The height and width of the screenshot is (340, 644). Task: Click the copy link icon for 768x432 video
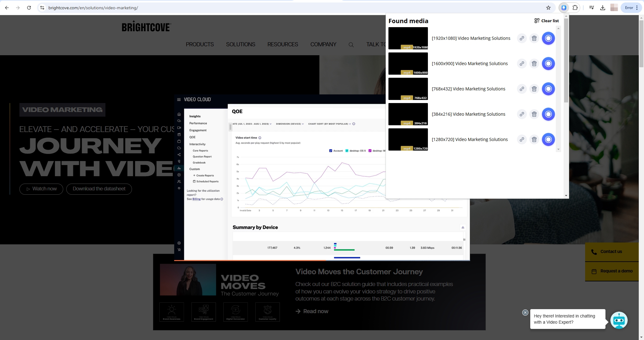pos(521,89)
